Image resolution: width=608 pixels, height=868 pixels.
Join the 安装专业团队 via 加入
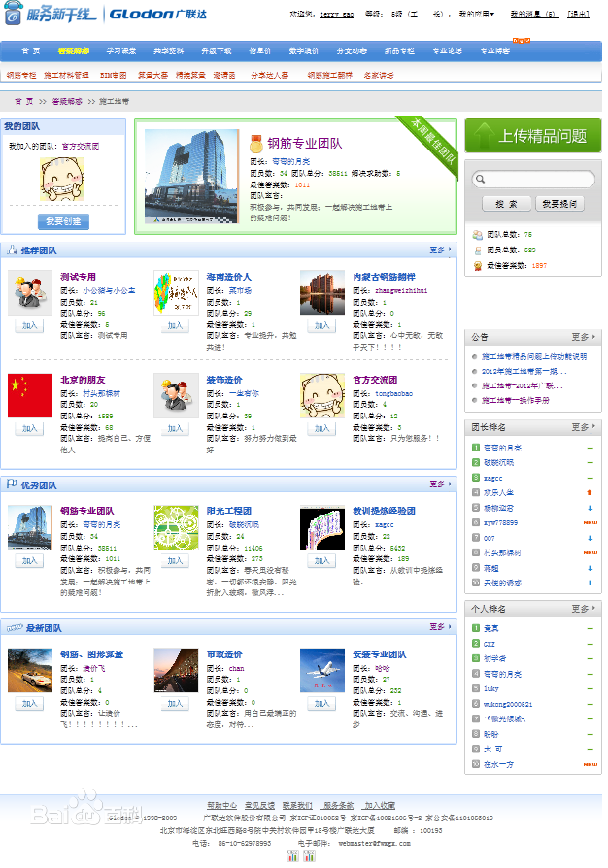pyautogui.click(x=321, y=704)
